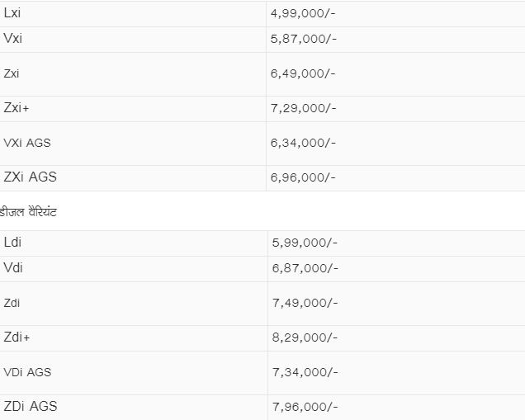Image resolution: width=525 pixels, height=420 pixels.
Task: Select the Zxi+ variant label
Action: pos(17,108)
